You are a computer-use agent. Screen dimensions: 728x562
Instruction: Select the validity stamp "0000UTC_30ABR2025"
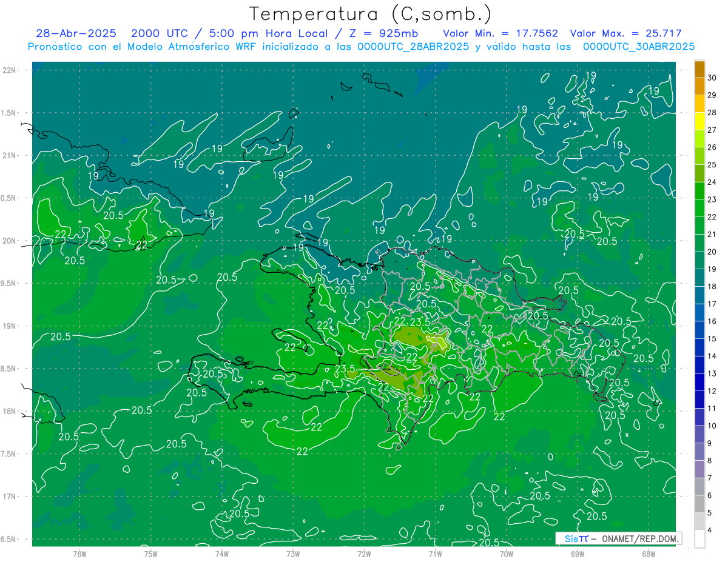(639, 47)
